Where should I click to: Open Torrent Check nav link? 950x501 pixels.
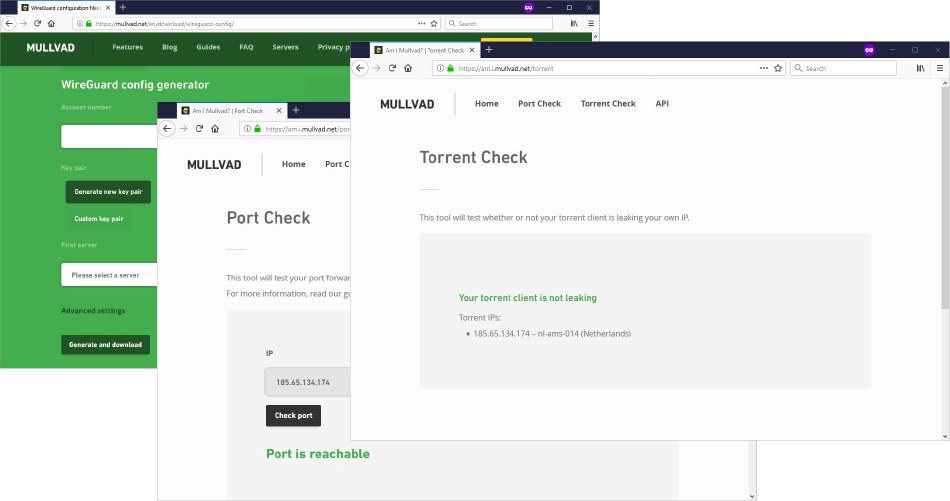point(608,104)
